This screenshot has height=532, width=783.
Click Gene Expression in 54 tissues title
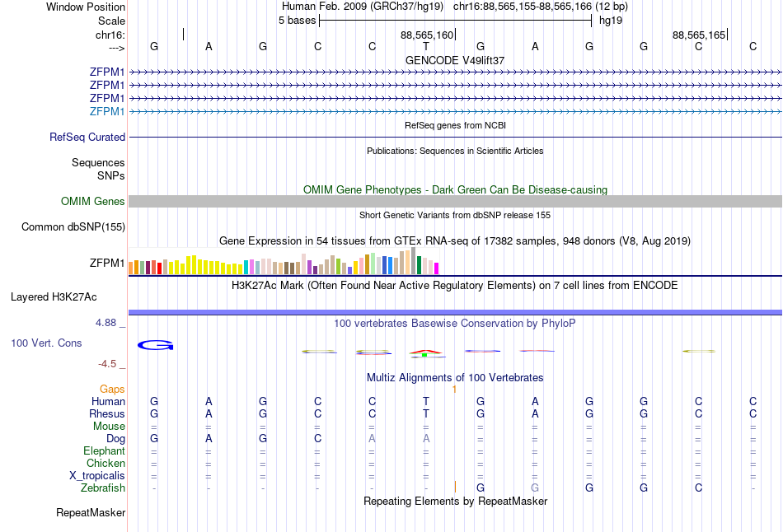(x=455, y=241)
